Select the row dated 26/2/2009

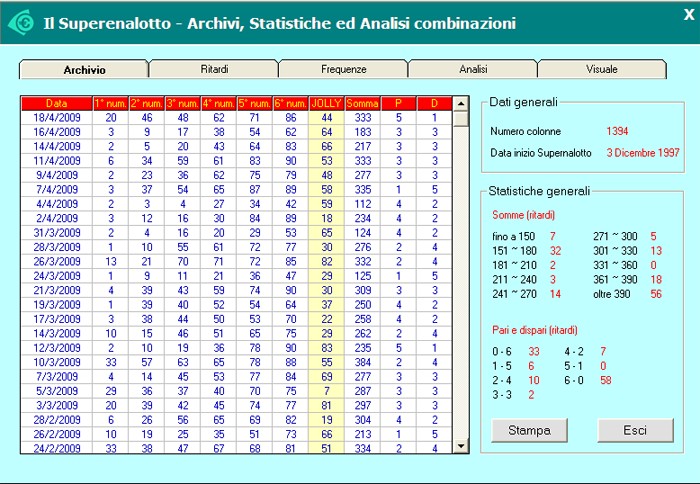point(237,434)
